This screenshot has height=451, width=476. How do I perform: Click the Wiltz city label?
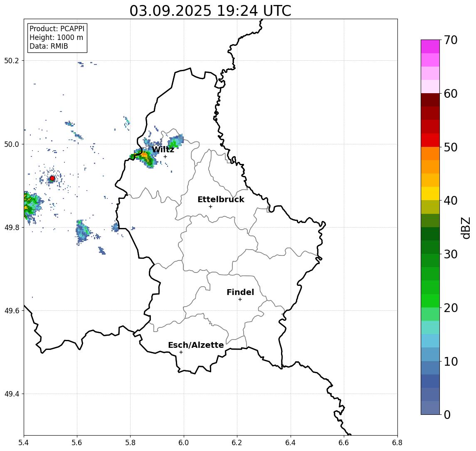[163, 149]
